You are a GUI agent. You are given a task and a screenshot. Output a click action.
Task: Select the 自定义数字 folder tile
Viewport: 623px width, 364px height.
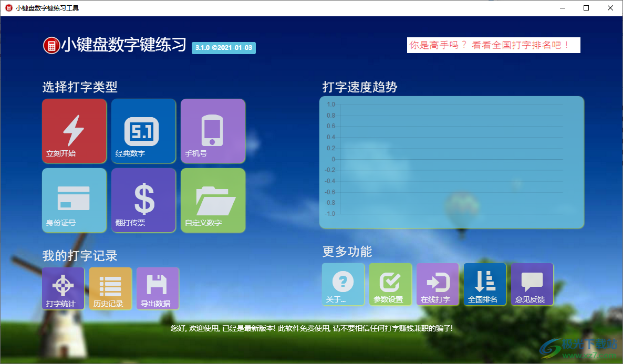click(213, 200)
